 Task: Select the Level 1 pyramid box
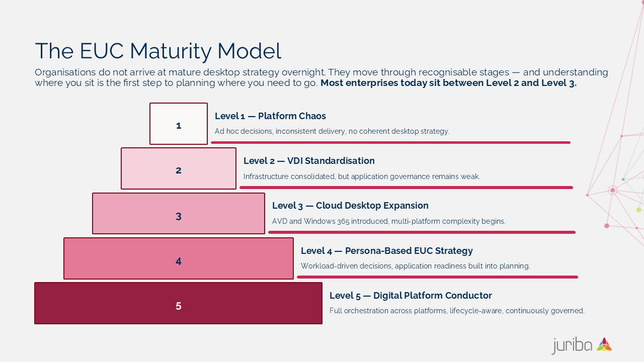click(179, 124)
